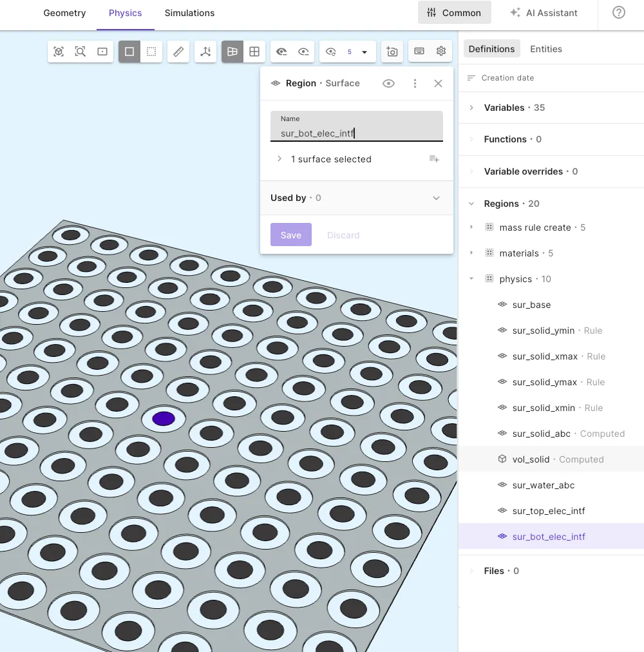
Task: Select the sur_solid_xmax rule region
Action: pos(551,356)
